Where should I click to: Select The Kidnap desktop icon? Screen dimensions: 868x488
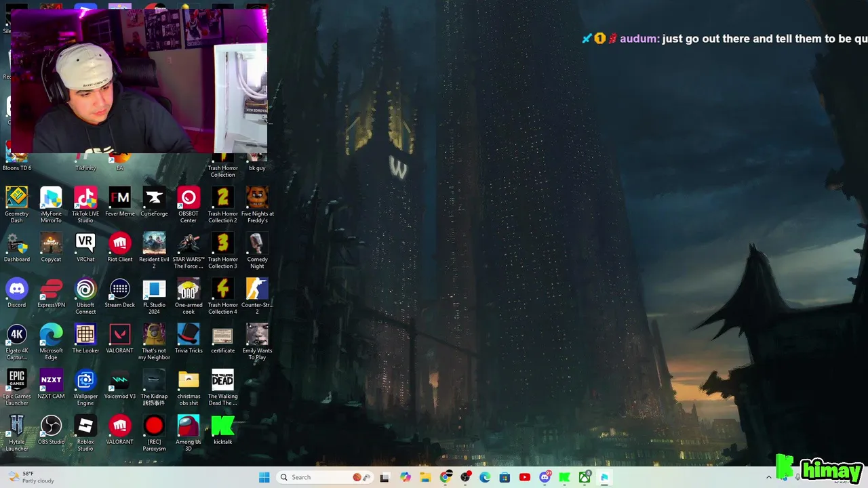coord(154,387)
